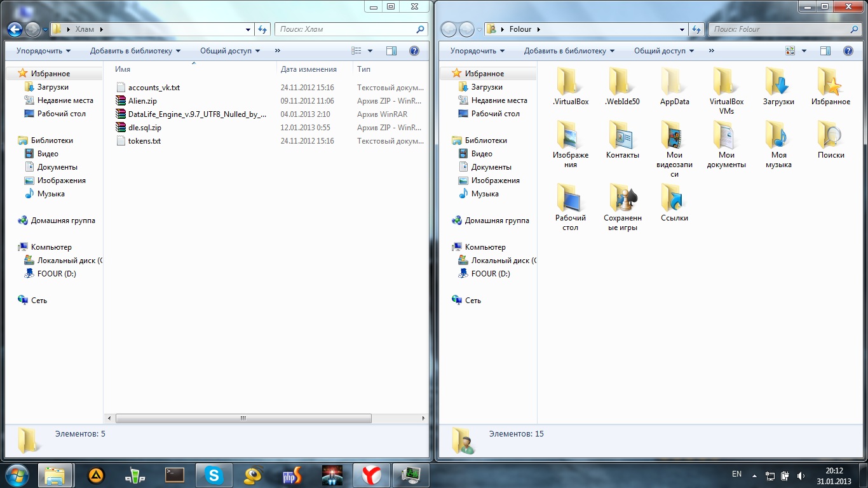Open Общий доступ menu in the Folour window
868x488 pixels.
[x=664, y=51]
